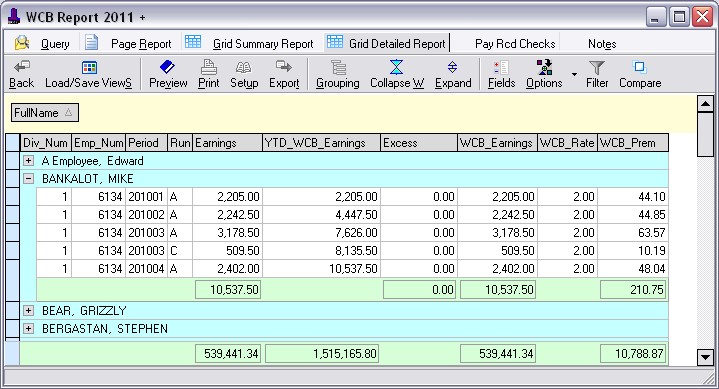Screen dimensions: 719x389
Task: Select the Period 201002 cell
Action: click(147, 215)
